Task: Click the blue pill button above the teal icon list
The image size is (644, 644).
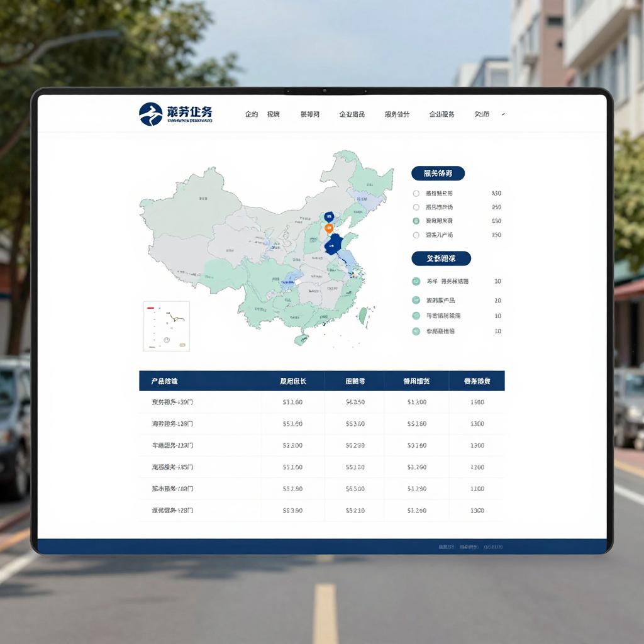Action: tap(441, 258)
